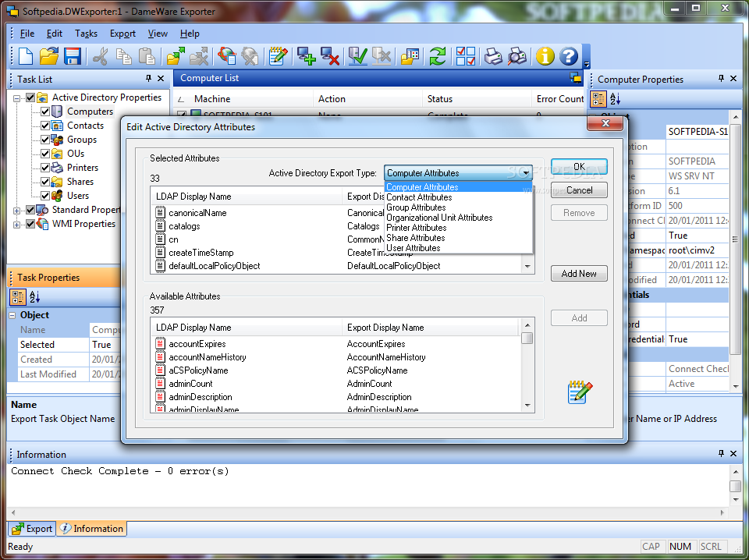Click the Save floppy disk toolbar icon

pos(72,56)
